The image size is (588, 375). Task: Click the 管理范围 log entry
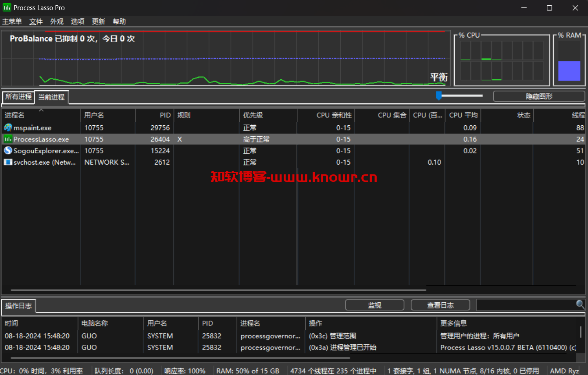coord(332,336)
